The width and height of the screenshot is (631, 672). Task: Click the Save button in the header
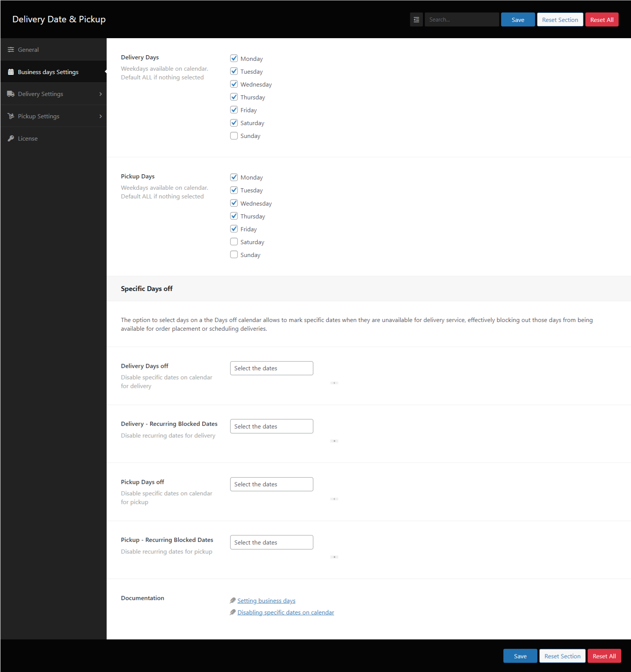click(518, 19)
